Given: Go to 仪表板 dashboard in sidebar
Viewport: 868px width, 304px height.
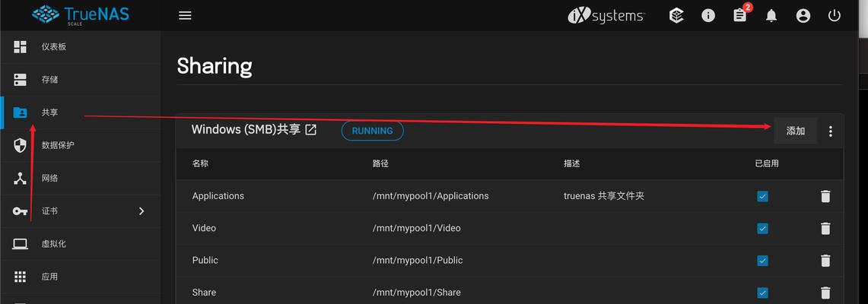Looking at the screenshot, I should [x=81, y=46].
